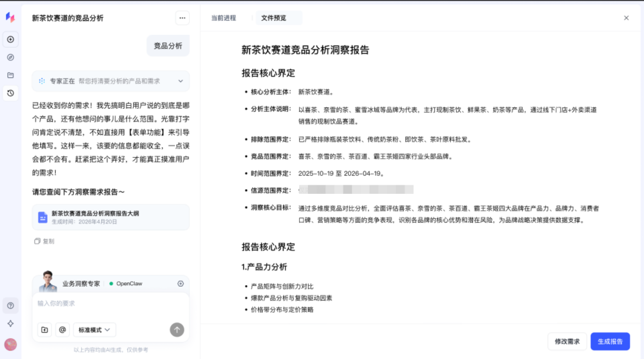Expand the 专家正在 status chevron
Screen dimensions: 644x359
pos(180,81)
